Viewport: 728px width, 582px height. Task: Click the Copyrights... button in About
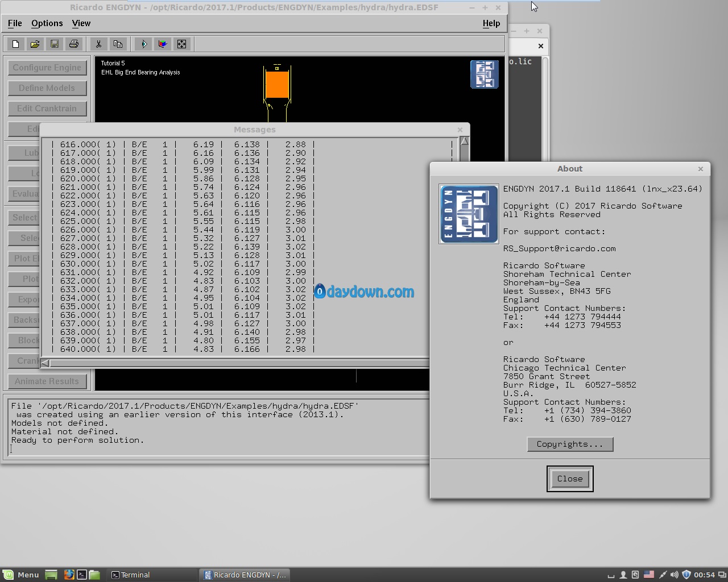tap(570, 444)
